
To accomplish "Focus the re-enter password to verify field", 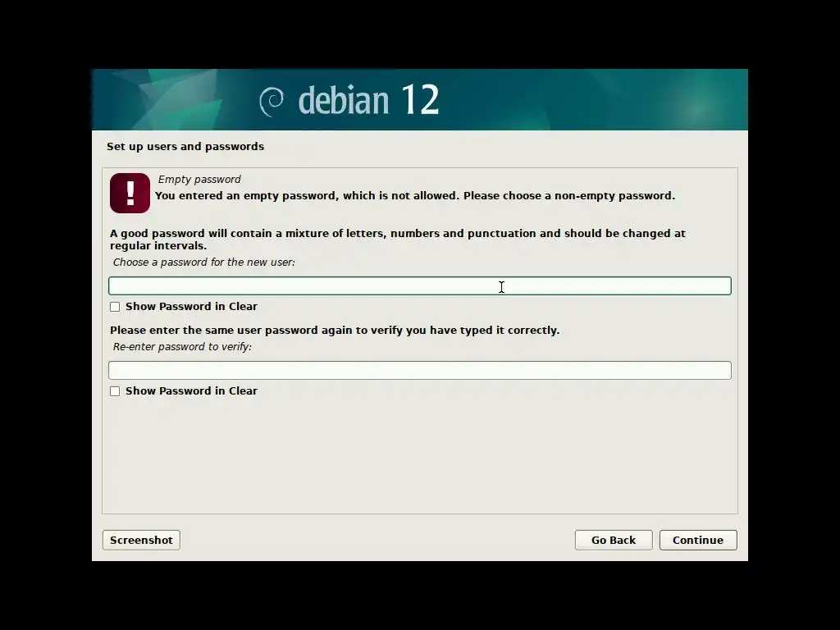I will point(419,370).
